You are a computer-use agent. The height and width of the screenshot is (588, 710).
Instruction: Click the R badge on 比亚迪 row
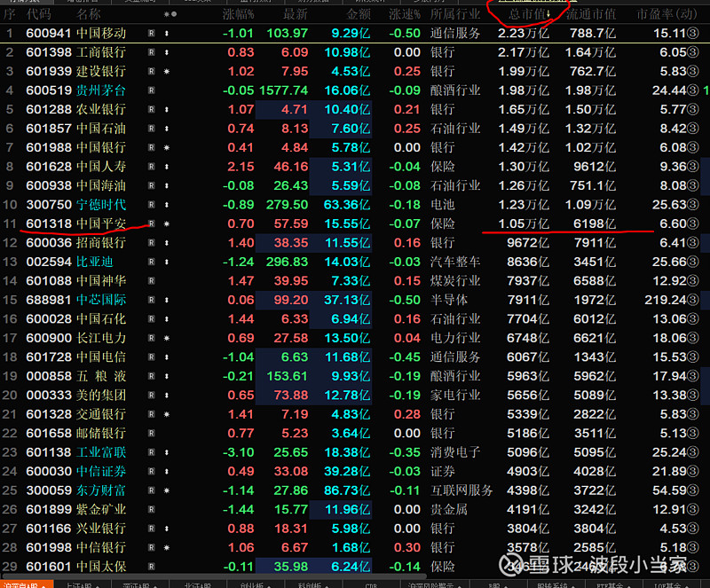pos(152,262)
